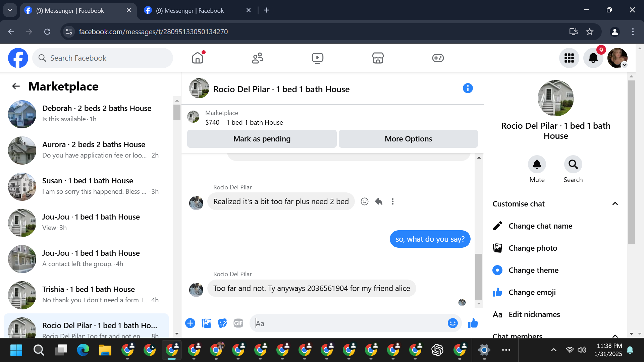Screen dimensions: 644x362
Task: Collapse the Chat members section
Action: pos(615,336)
